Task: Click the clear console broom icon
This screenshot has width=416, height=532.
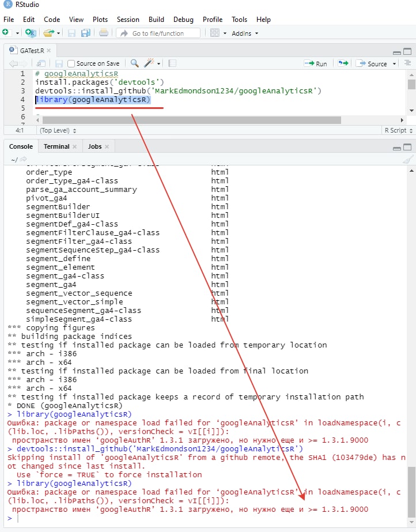Action: 408,160
